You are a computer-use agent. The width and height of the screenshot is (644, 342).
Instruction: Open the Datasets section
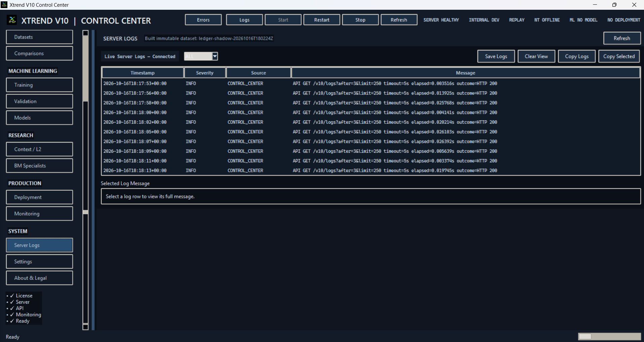[39, 37]
